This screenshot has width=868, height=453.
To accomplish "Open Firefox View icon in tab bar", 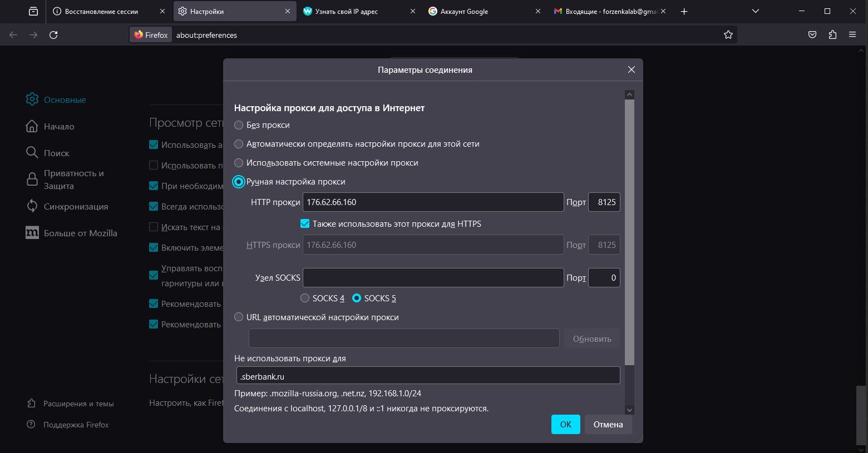I will tap(33, 11).
